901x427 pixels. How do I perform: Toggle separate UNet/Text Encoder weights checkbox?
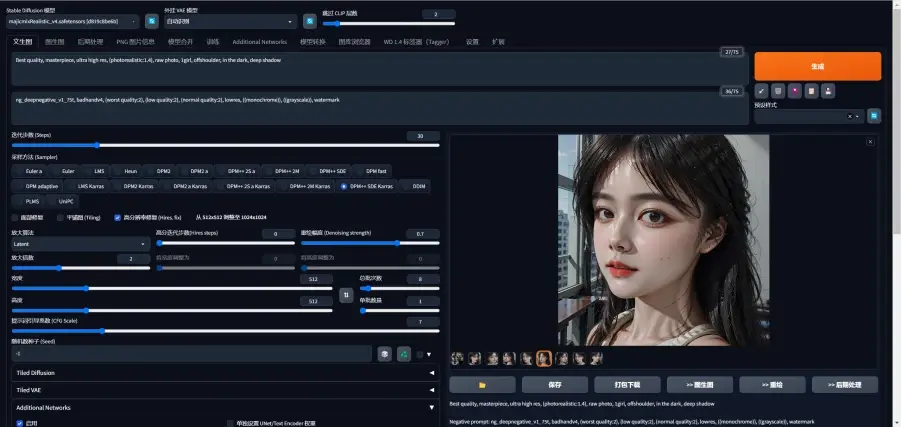pyautogui.click(x=230, y=423)
